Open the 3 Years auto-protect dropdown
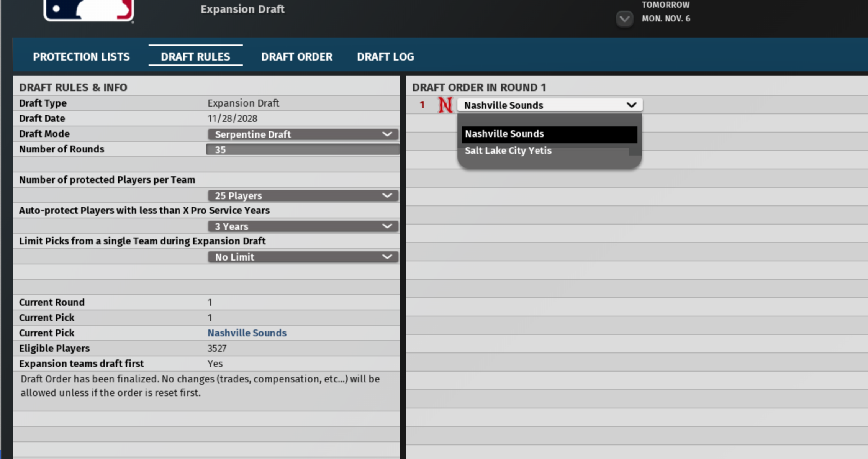868x459 pixels. 303,226
